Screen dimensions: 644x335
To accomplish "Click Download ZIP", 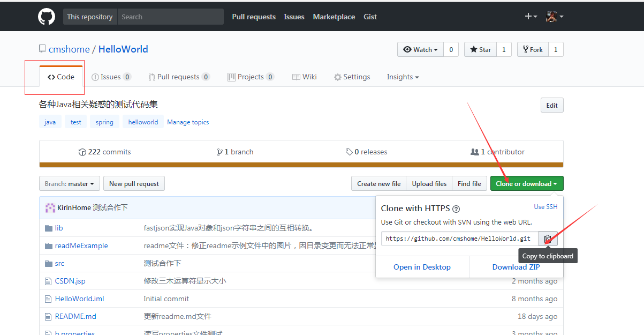I will pos(516,267).
